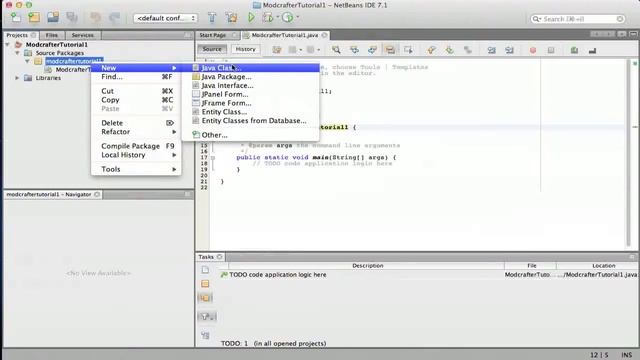Click the Debug Project icon
The image size is (640, 360).
coord(268,18)
